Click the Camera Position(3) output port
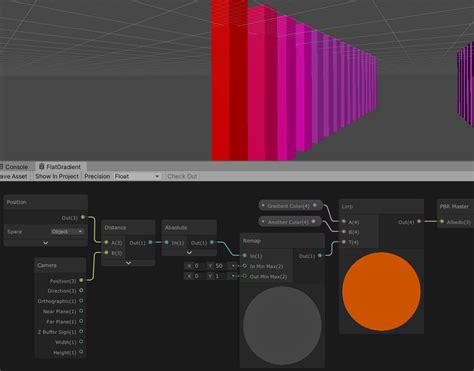 [x=81, y=280]
